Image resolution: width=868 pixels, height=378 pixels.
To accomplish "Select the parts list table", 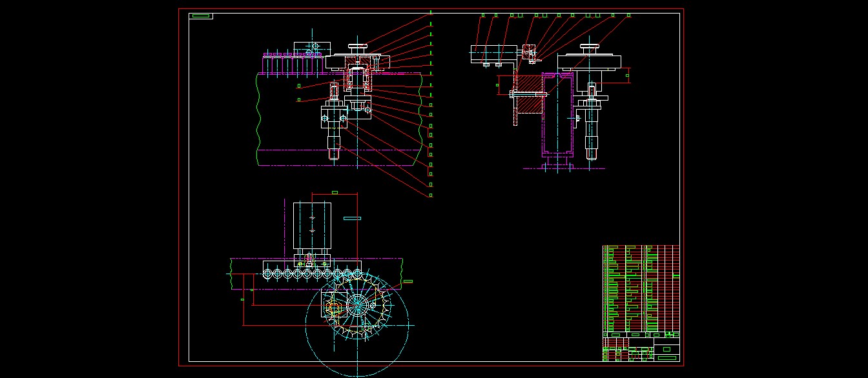I will point(641,288).
